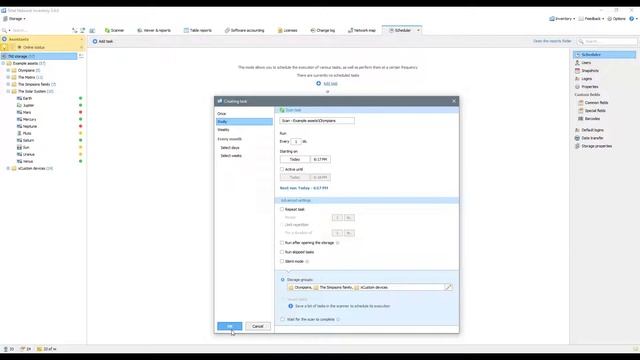Screen dimensions: 640x360
Task: Enable Silent mode checkbox
Action: click(x=282, y=261)
